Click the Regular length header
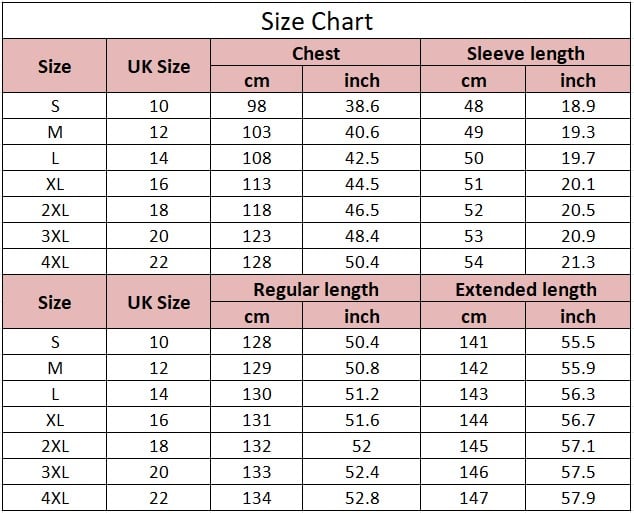Screen dimensions: 634x513 316,290
